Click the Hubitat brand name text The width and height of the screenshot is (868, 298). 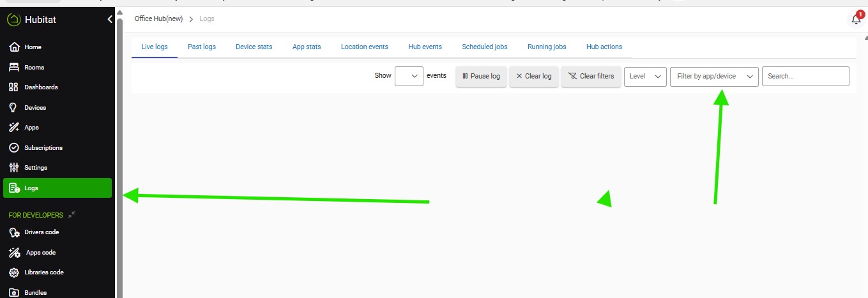(42, 20)
